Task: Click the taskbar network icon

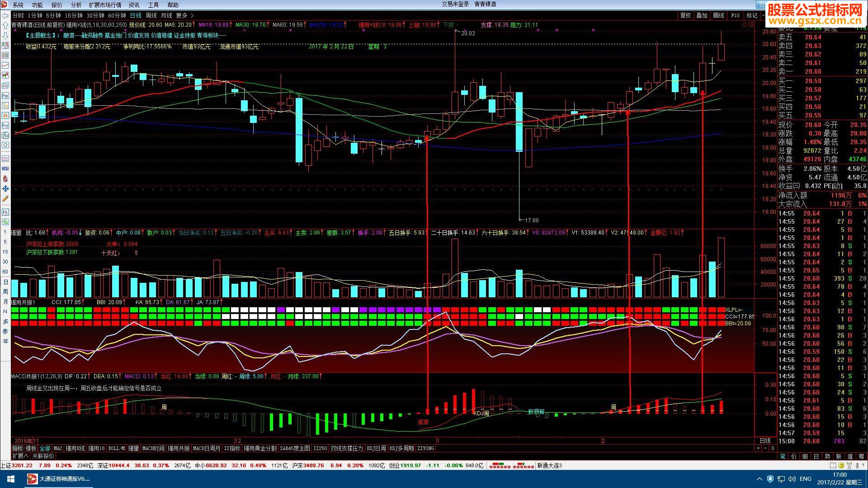Action: 781,479
